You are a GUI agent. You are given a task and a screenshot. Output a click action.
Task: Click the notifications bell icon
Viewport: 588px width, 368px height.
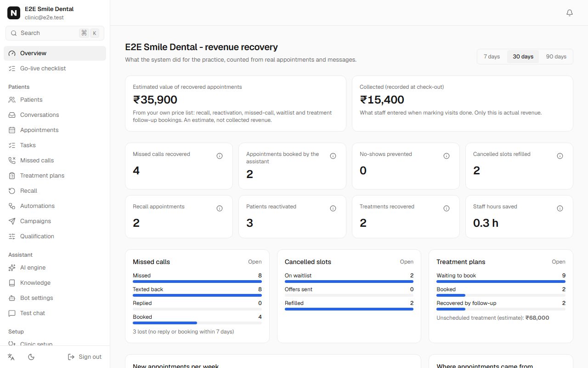(x=570, y=13)
